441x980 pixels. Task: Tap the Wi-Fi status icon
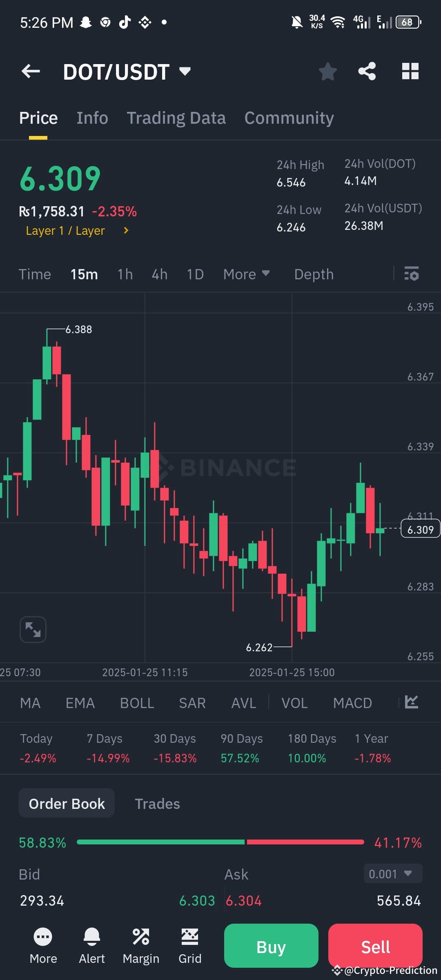338,22
